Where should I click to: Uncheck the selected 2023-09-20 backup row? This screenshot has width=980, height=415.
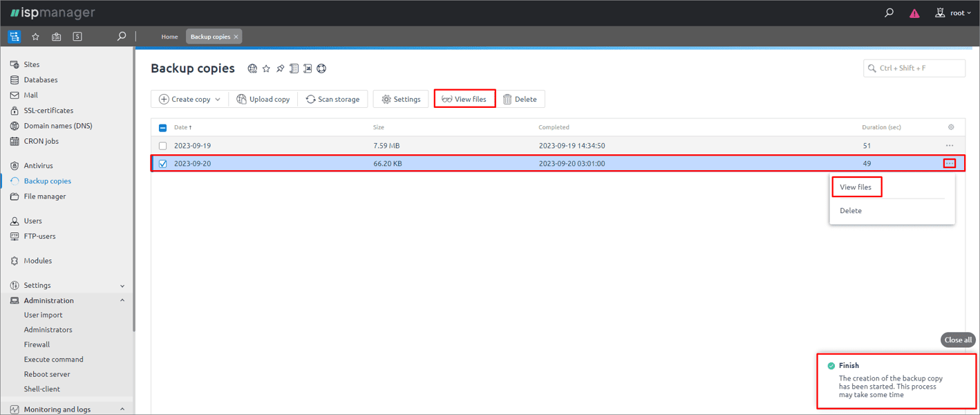click(x=163, y=163)
